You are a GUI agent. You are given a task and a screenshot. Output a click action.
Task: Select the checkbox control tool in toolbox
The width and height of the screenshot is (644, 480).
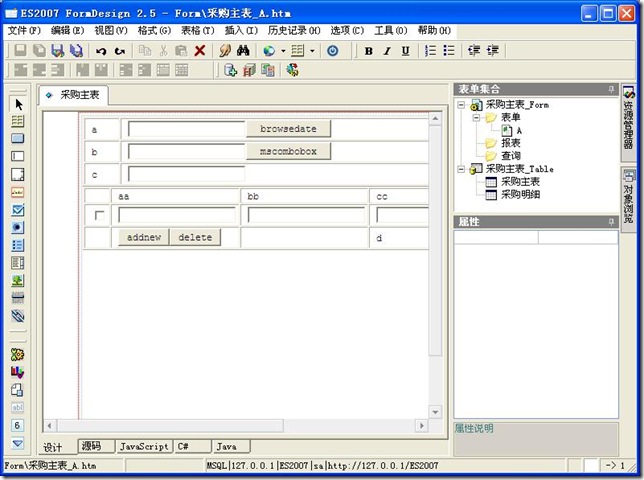coord(17,210)
